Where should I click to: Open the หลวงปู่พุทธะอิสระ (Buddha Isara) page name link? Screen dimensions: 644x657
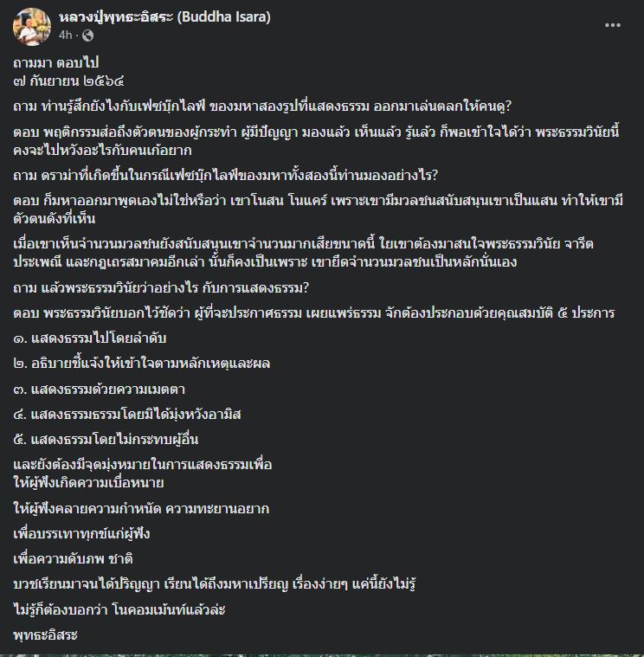pyautogui.click(x=164, y=17)
